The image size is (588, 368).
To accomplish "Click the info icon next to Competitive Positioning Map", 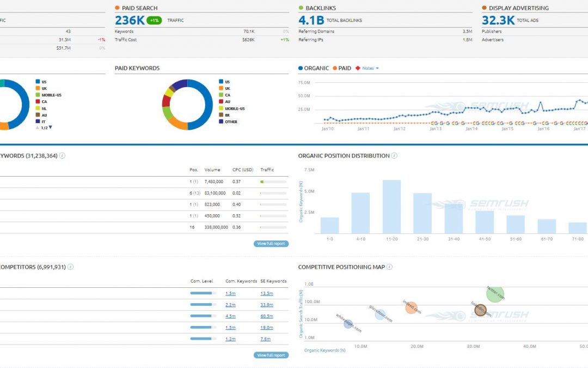I will [x=390, y=267].
